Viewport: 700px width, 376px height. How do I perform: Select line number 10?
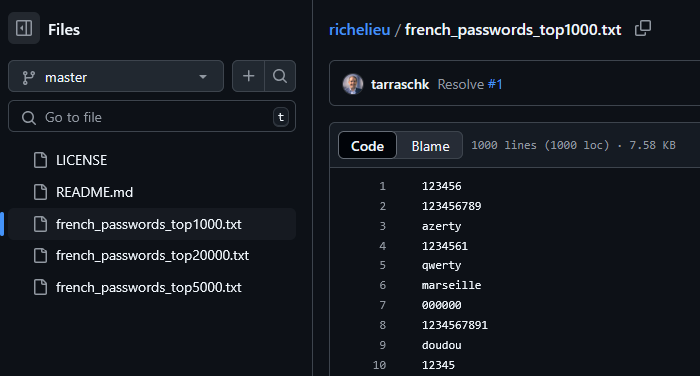[x=379, y=365]
